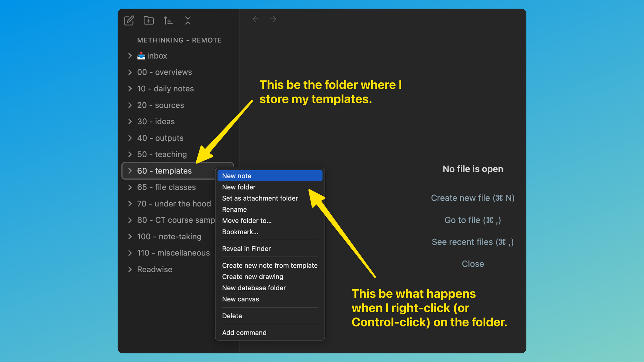Expand the inbox folder chevron
The image size is (644, 362).
click(130, 56)
